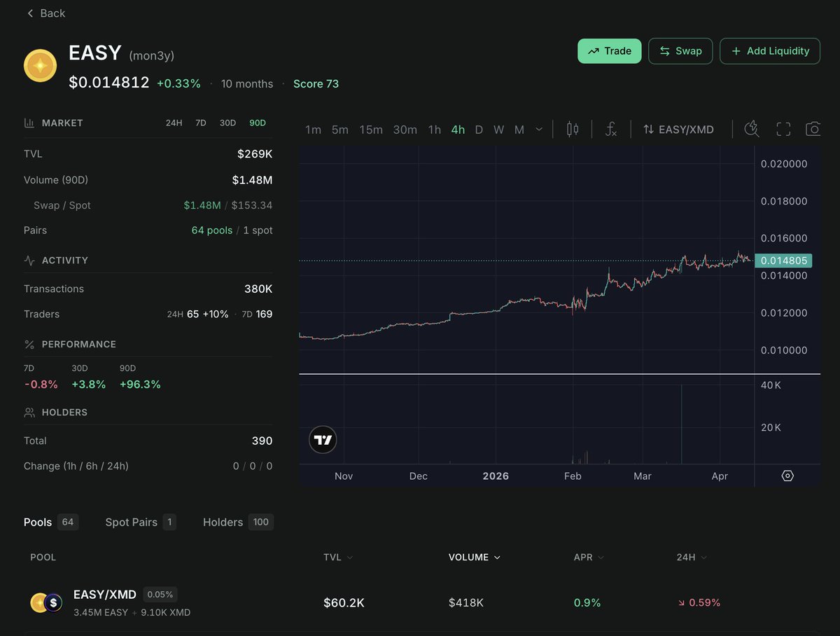The width and height of the screenshot is (840, 636).
Task: Expand more chart intervals chevron
Action: click(x=539, y=130)
